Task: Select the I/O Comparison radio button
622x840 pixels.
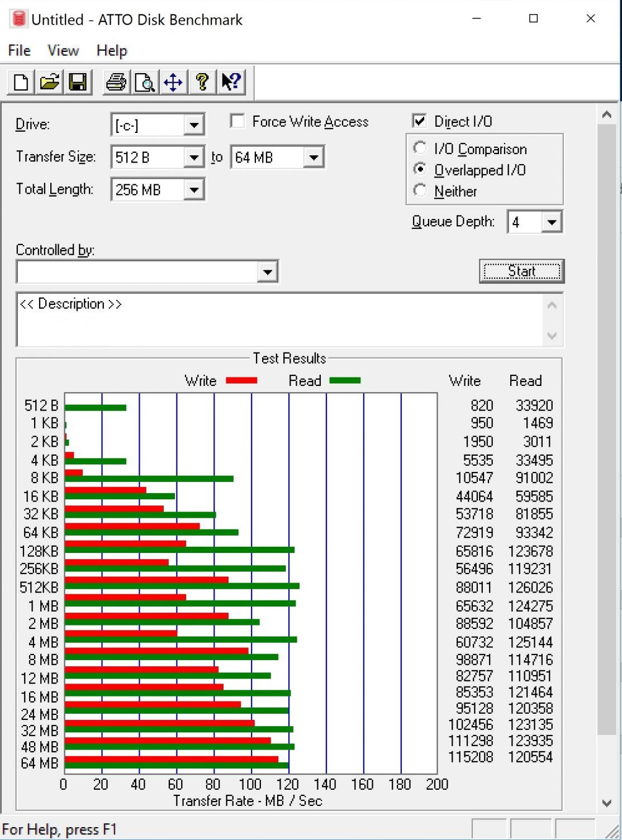Action: (x=420, y=148)
